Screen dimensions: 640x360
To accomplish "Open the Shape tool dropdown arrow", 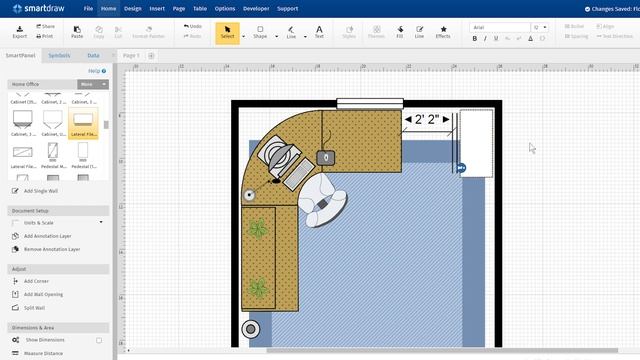I will [276, 36].
